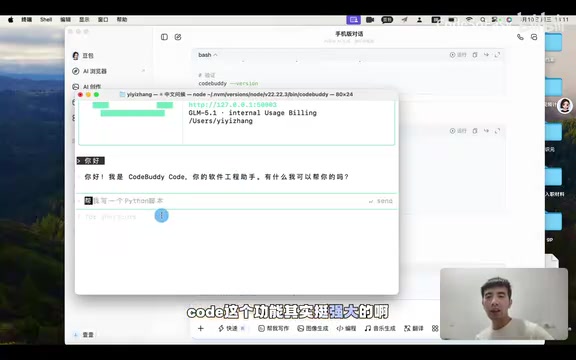Image resolution: width=576 pixels, height=360 pixels.
Task: Select the 图像生成 skill
Action: pos(313,328)
